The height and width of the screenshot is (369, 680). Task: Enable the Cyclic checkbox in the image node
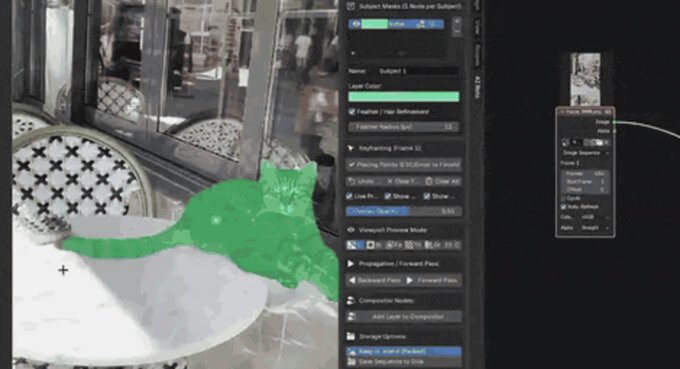[563, 198]
